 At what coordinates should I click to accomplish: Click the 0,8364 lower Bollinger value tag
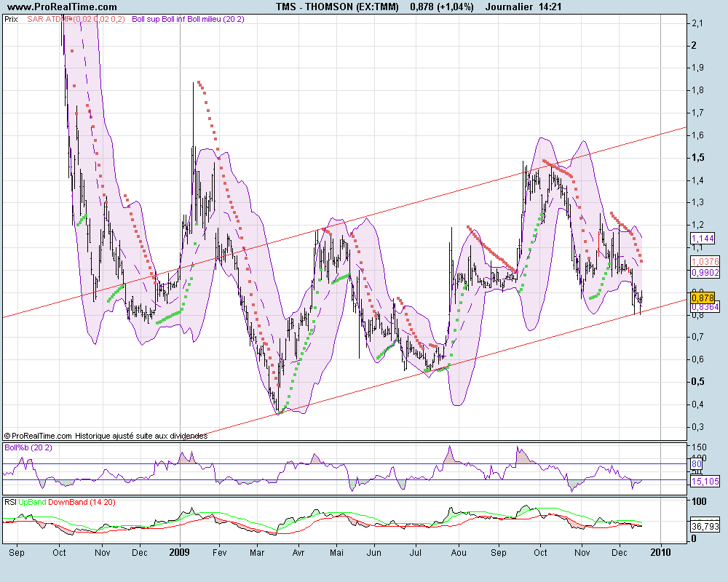click(705, 307)
